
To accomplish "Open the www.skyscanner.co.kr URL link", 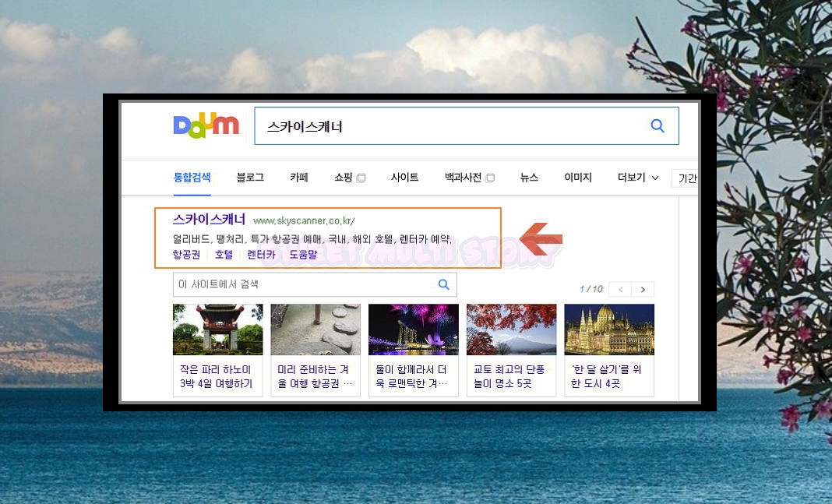I will coord(304,220).
